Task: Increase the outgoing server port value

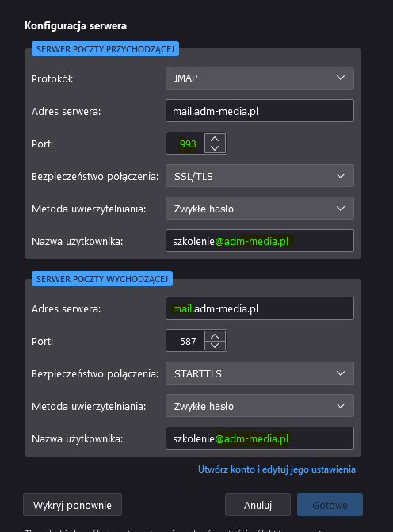Action: [215, 336]
